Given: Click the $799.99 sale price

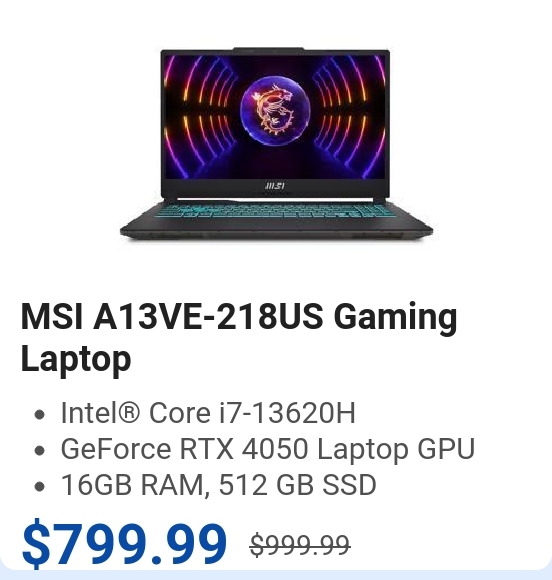Looking at the screenshot, I should coord(124,543).
